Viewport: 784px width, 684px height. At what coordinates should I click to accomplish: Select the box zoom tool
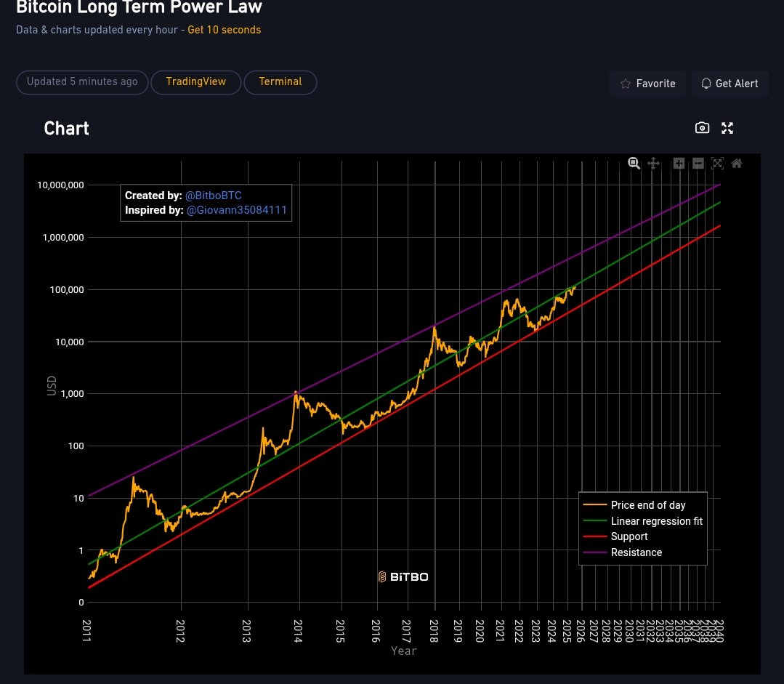(634, 163)
